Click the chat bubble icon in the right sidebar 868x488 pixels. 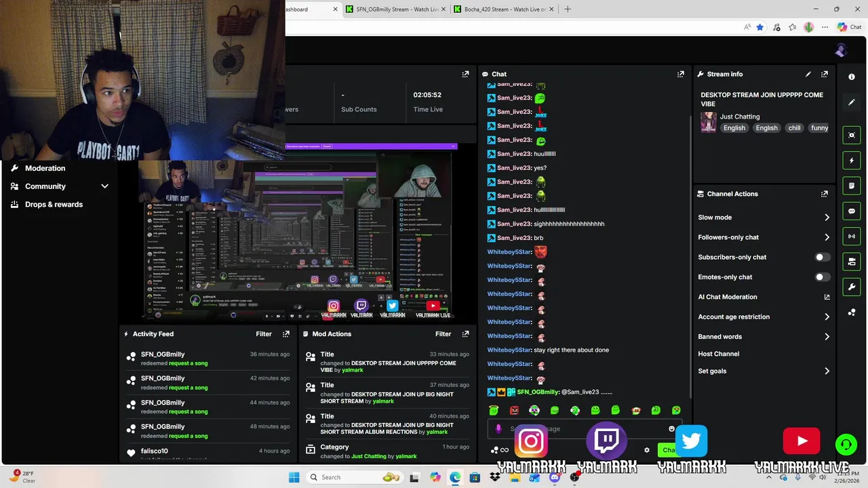pos(852,211)
